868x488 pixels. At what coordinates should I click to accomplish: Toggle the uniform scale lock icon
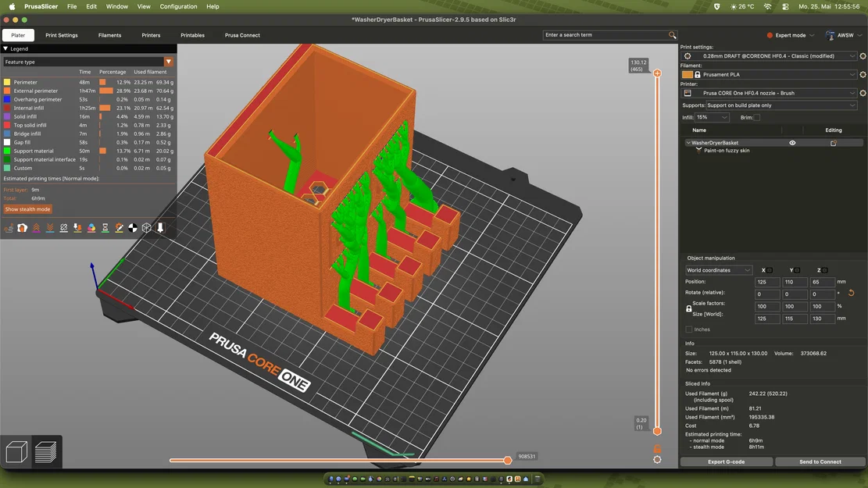point(688,308)
